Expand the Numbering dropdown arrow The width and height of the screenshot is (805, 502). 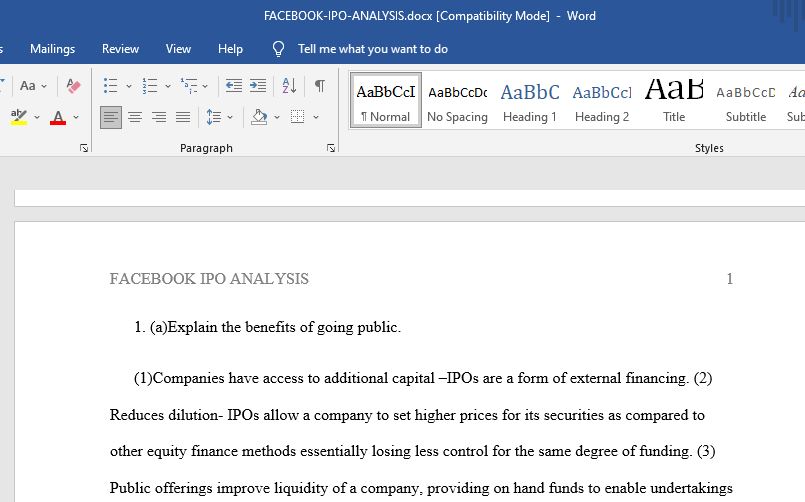pos(167,86)
